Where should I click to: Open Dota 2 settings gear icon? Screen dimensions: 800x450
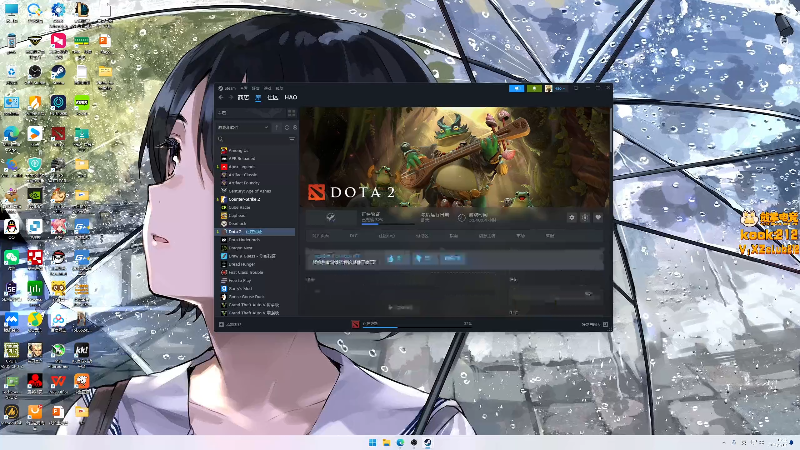coord(571,218)
